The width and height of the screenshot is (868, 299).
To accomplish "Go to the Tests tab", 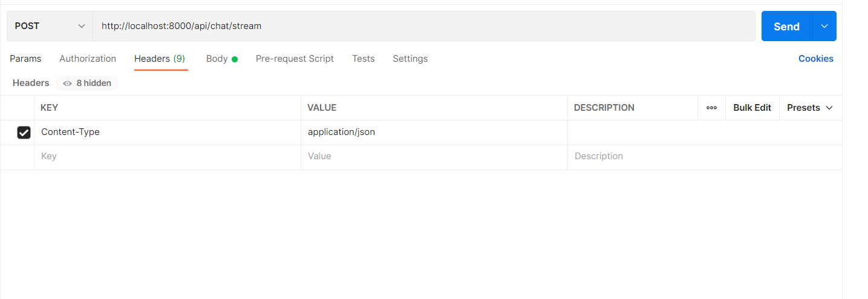I will (364, 59).
